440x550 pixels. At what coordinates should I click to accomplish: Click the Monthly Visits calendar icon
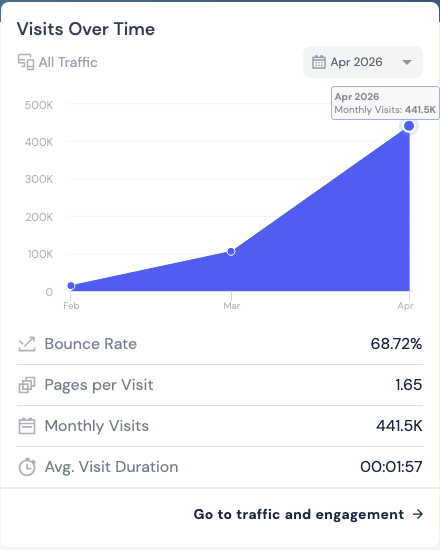(27, 426)
